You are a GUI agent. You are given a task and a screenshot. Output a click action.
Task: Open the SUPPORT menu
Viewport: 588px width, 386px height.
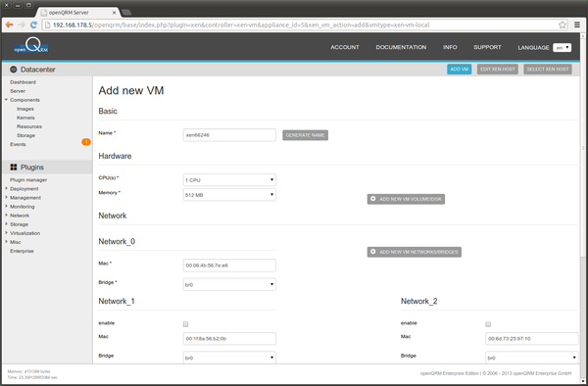point(487,47)
